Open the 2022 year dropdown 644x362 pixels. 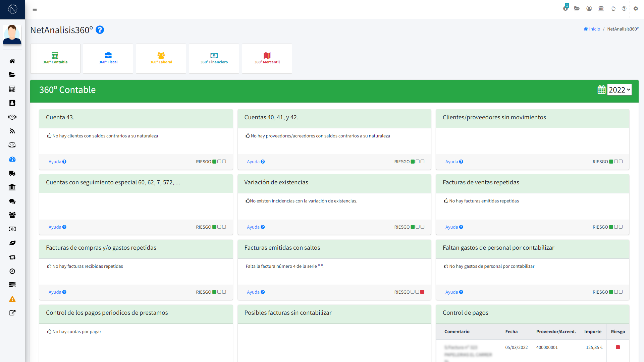coord(619,90)
